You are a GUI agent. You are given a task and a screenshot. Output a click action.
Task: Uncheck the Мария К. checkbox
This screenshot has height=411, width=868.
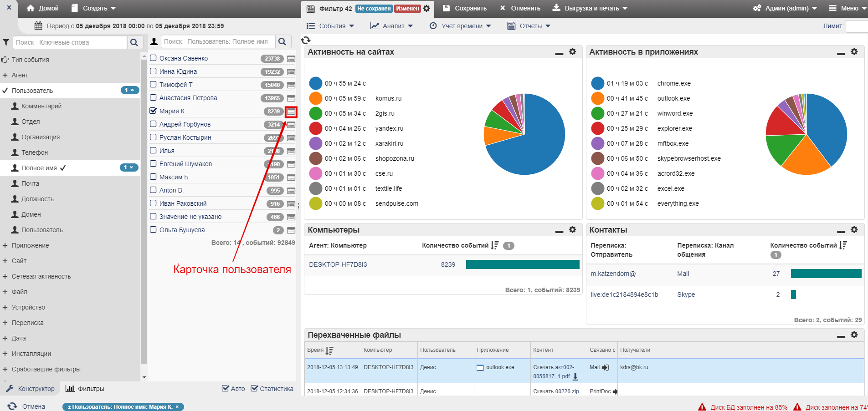click(x=154, y=111)
